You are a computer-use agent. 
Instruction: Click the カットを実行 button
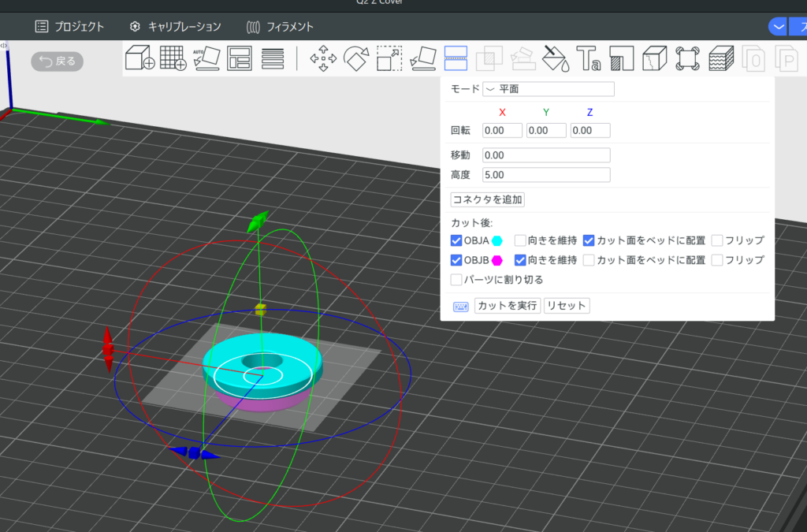click(508, 306)
